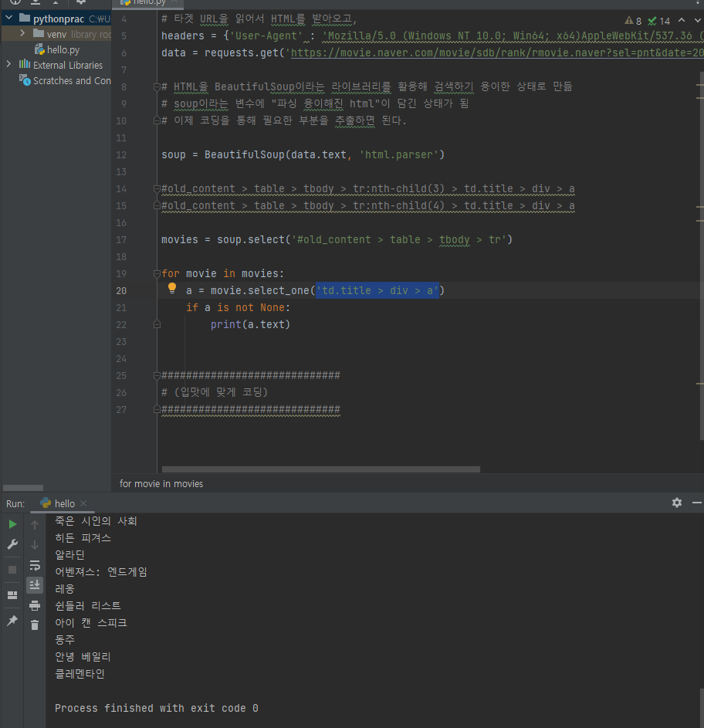704x728 pixels.
Task: Click fold end marker at line 10
Action: click(x=157, y=120)
